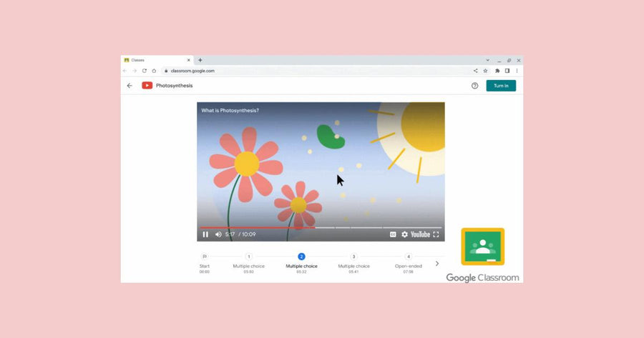The image size is (644, 338).
Task: Open a new browser tab
Action: pyautogui.click(x=200, y=60)
